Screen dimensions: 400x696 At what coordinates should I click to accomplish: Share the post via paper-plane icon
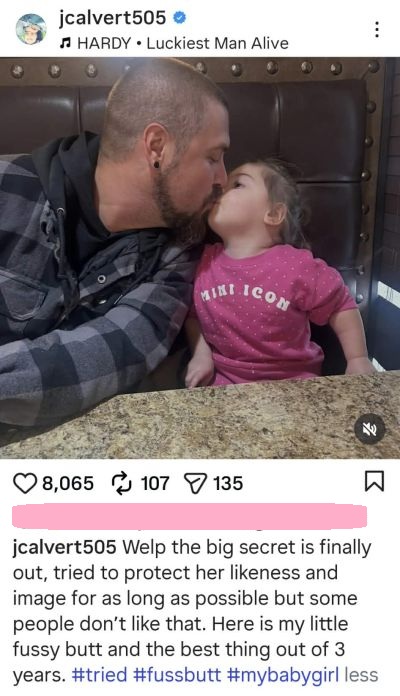pos(195,483)
